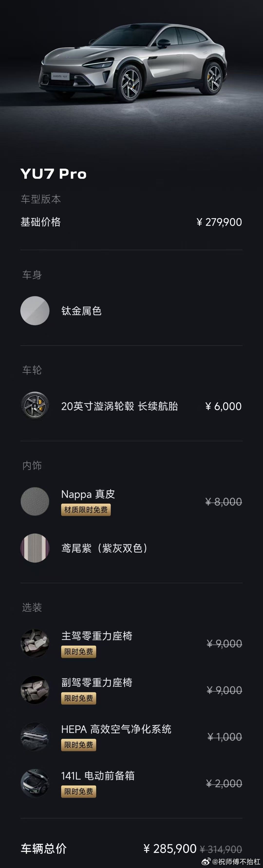Click the 141L electric frunk icon

coord(35,783)
